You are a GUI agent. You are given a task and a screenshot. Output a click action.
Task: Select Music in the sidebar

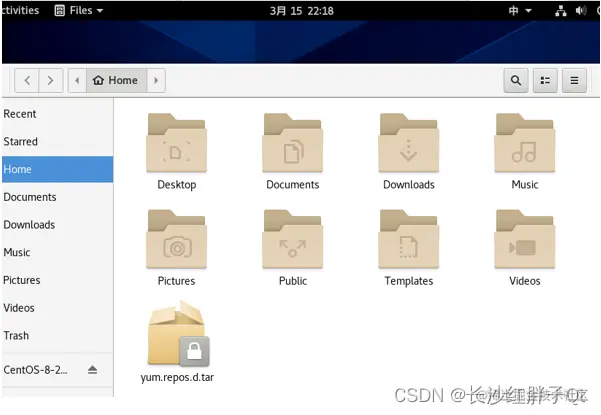(57, 252)
